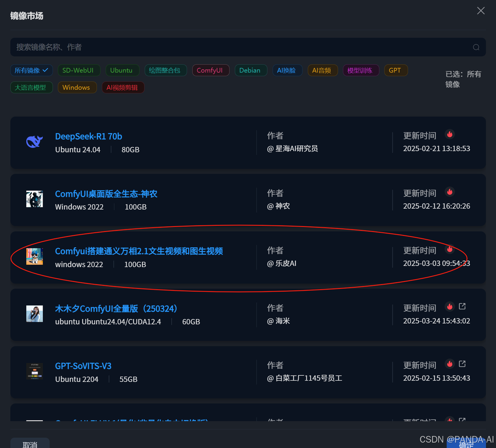Click the Ubuntu 24.04 system label
496x448 pixels.
point(77,150)
